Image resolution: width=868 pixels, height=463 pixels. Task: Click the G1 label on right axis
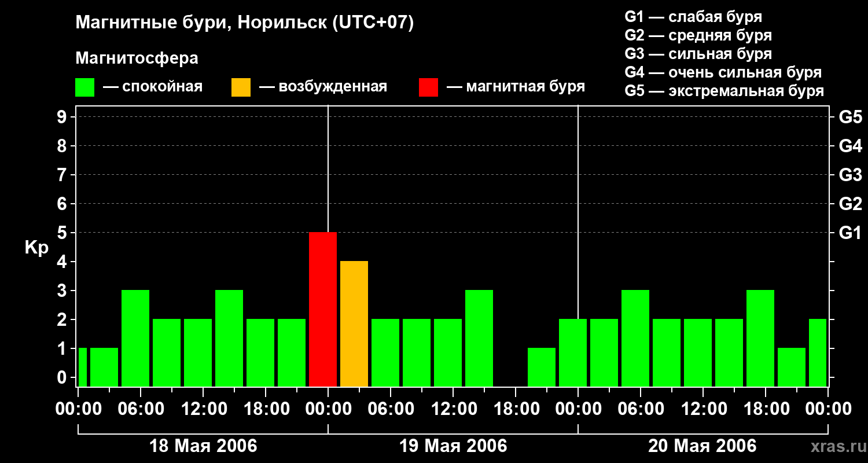850,233
